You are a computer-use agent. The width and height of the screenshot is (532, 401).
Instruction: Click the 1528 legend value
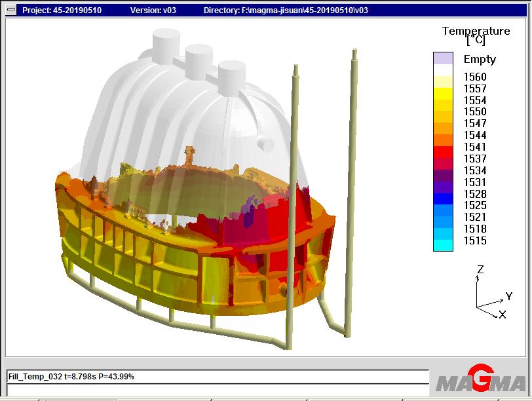coord(475,194)
